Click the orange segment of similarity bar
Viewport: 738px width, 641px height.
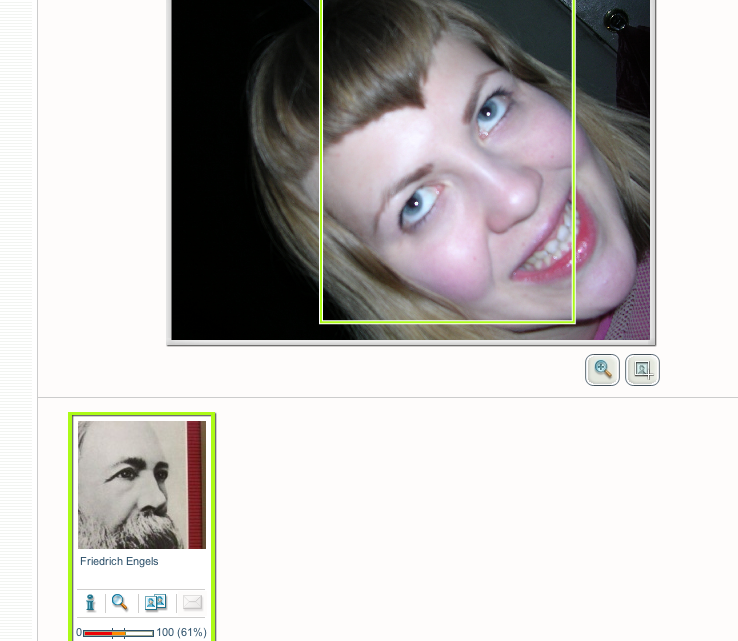118,633
